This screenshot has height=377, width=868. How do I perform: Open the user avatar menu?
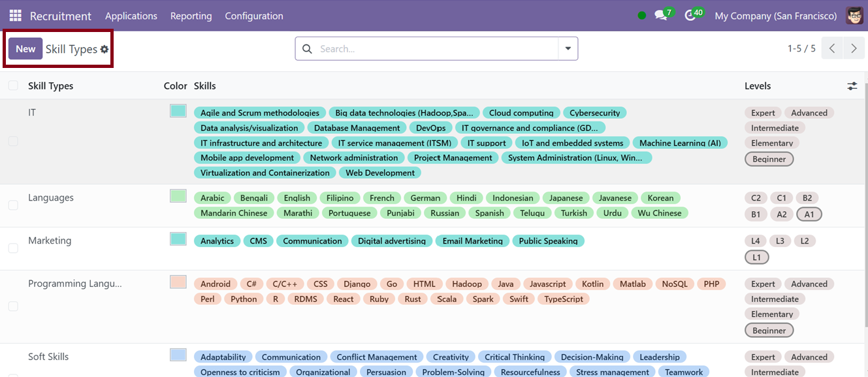tap(854, 16)
